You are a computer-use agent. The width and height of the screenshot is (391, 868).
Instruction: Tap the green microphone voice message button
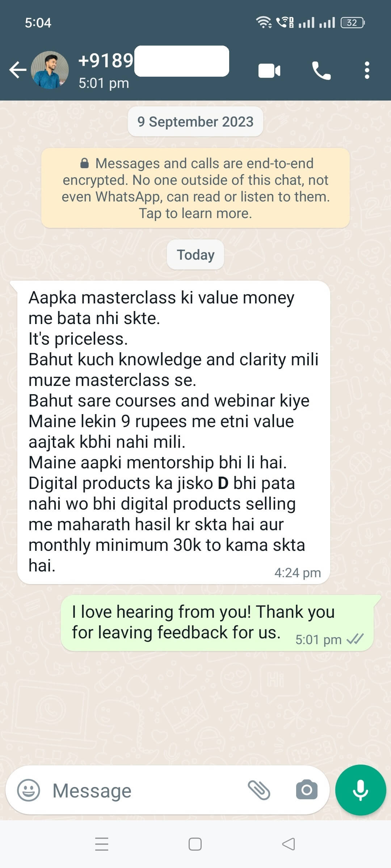tap(361, 790)
